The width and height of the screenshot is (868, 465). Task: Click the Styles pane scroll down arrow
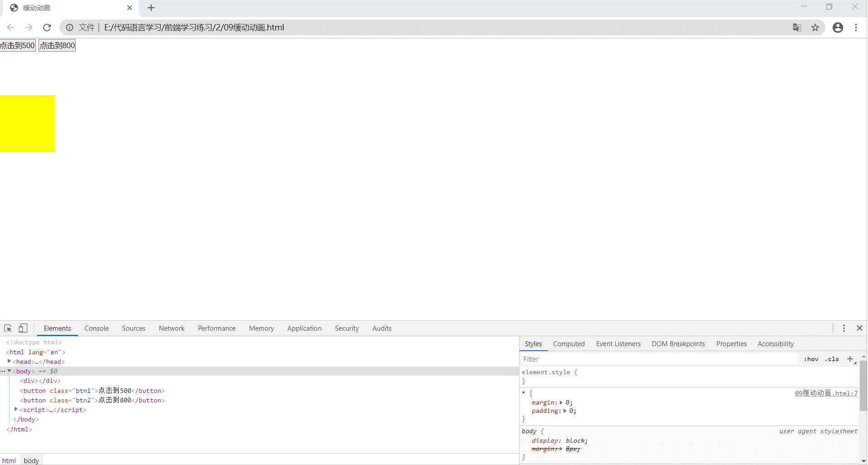click(x=863, y=461)
